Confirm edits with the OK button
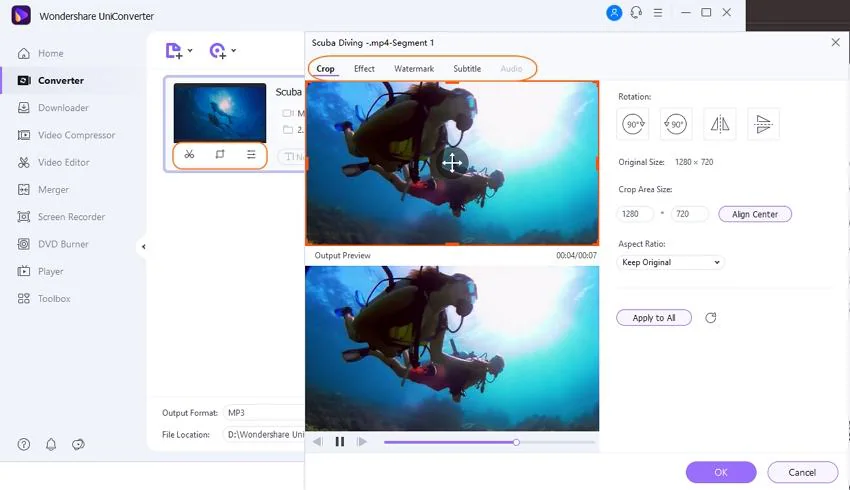This screenshot has height=490, width=850. [x=721, y=472]
